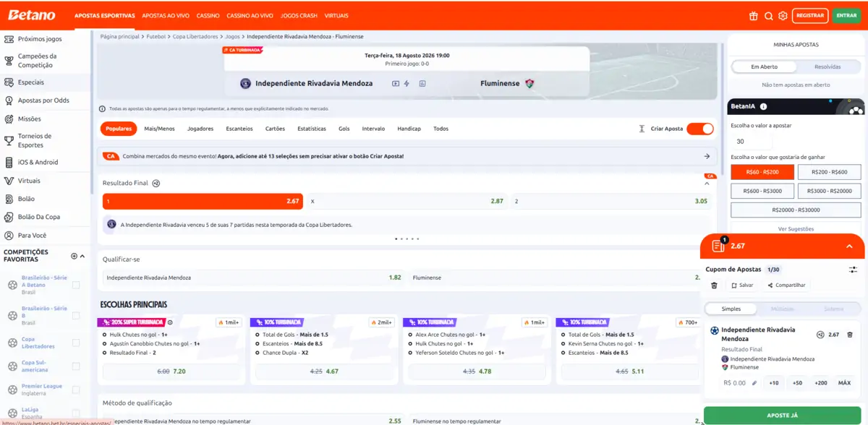This screenshot has width=868, height=425.
Task: Click the plus icon beside Competições Favoritas
Action: pyautogui.click(x=74, y=256)
